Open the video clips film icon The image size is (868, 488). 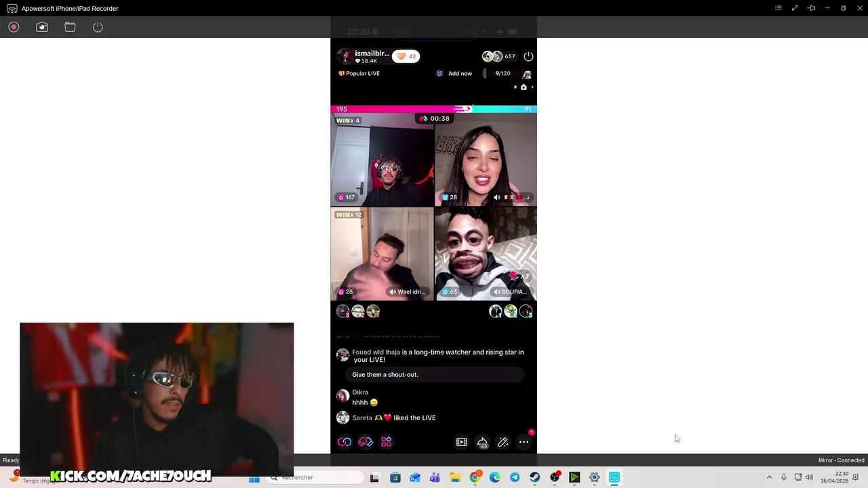[462, 442]
